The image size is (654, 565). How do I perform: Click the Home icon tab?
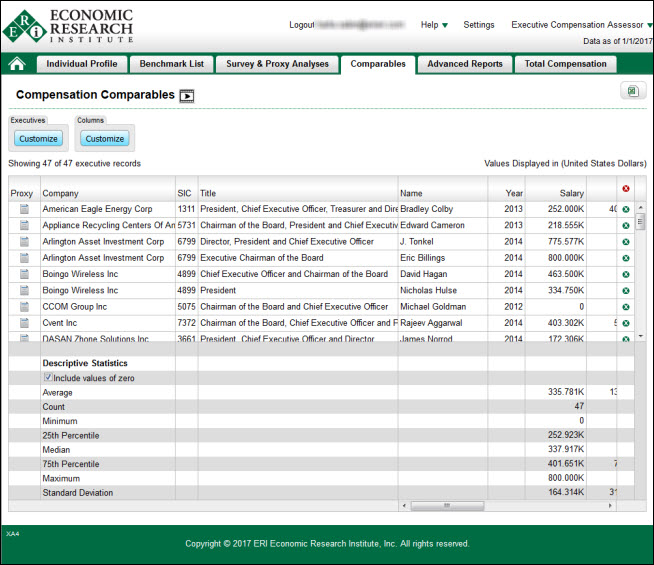(x=17, y=64)
